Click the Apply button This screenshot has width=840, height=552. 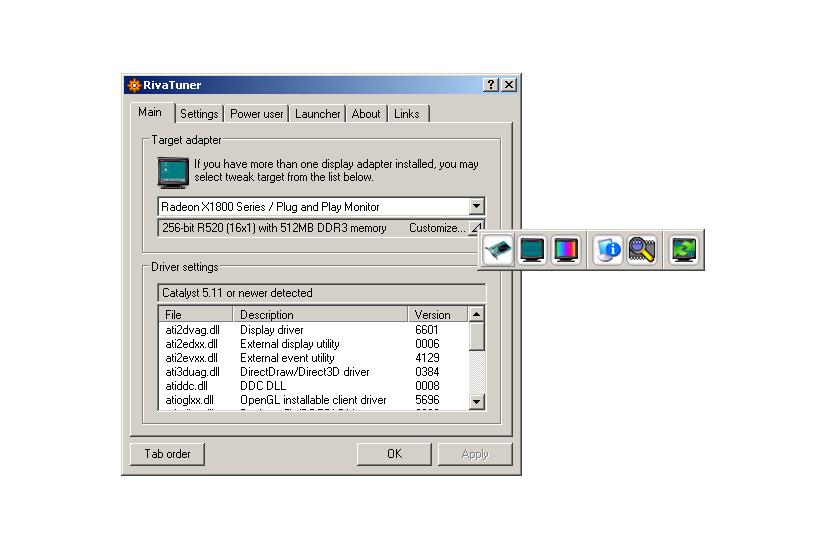(x=475, y=454)
